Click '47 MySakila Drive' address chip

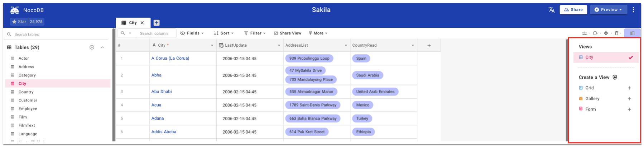(x=306, y=70)
